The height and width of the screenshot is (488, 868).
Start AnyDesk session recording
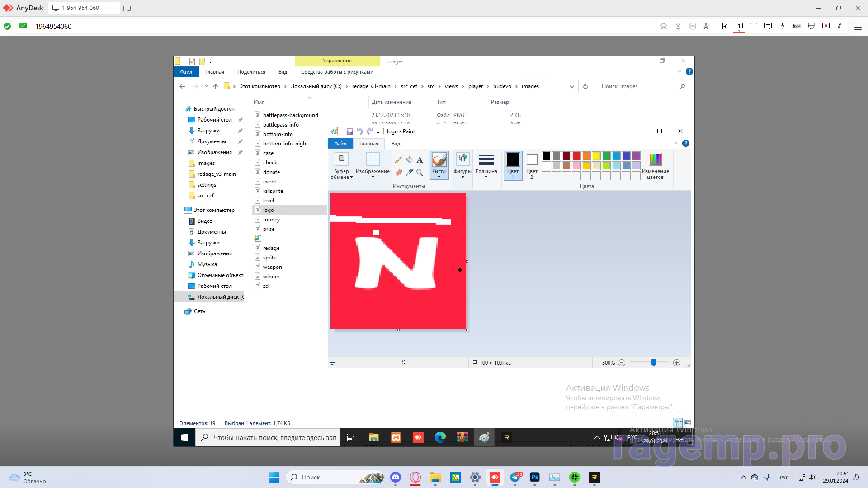[x=826, y=26]
